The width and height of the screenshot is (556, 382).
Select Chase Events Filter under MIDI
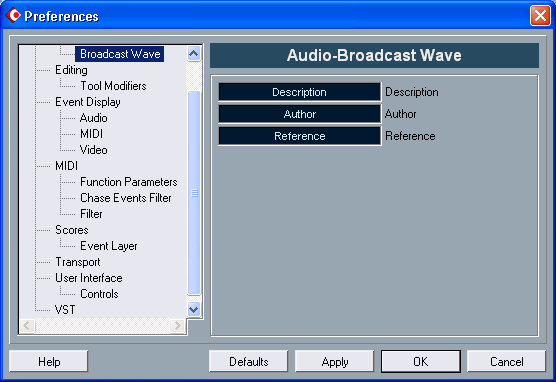pos(126,198)
